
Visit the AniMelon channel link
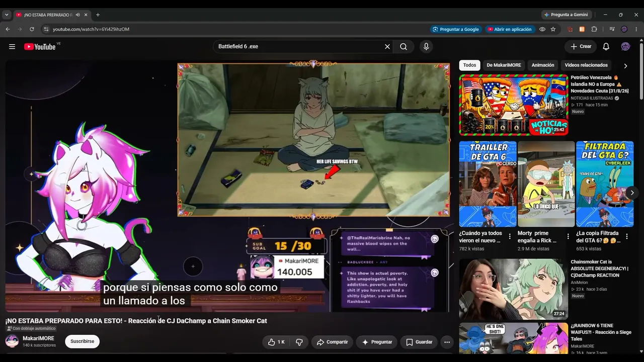click(x=579, y=283)
